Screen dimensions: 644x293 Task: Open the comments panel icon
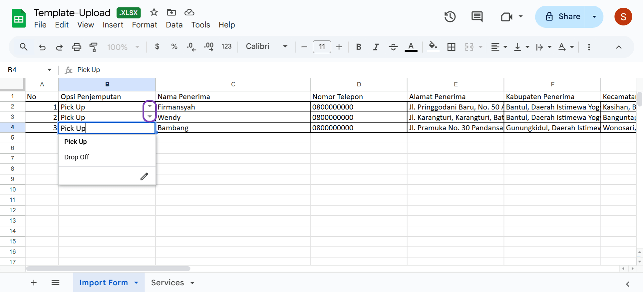coord(477,17)
